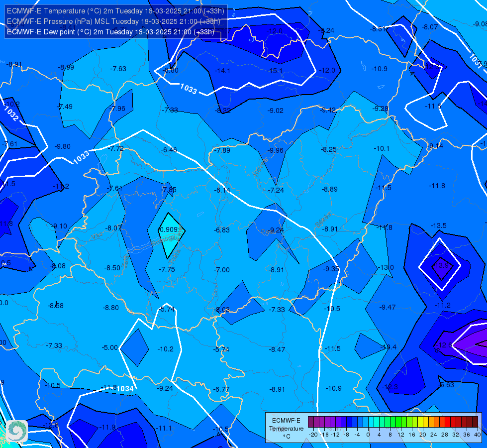
Task: Click the -10.4 temperature value
Action: (x=388, y=347)
